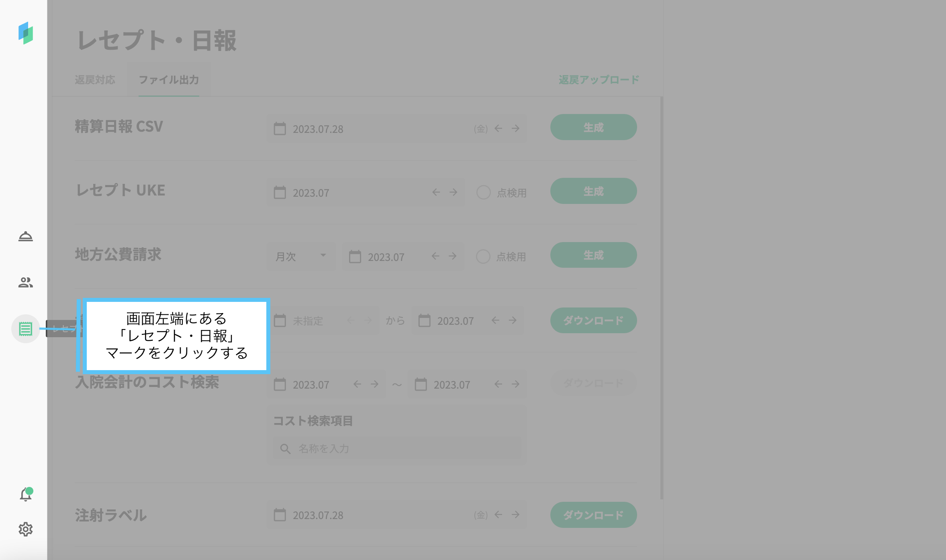
Task: Open calendar icon for 精算日報 CSV date
Action: coord(280,129)
